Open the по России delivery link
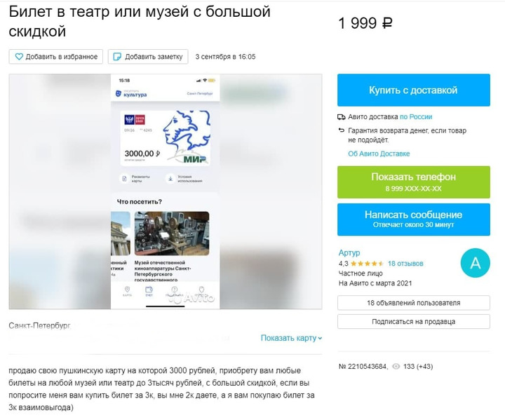505x420 pixels. coord(416,117)
